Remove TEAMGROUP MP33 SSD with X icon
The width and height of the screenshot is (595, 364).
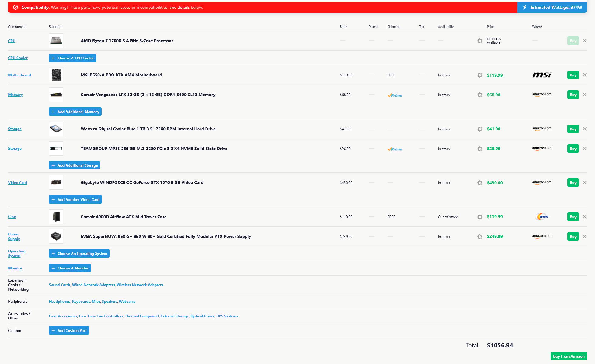click(x=585, y=149)
